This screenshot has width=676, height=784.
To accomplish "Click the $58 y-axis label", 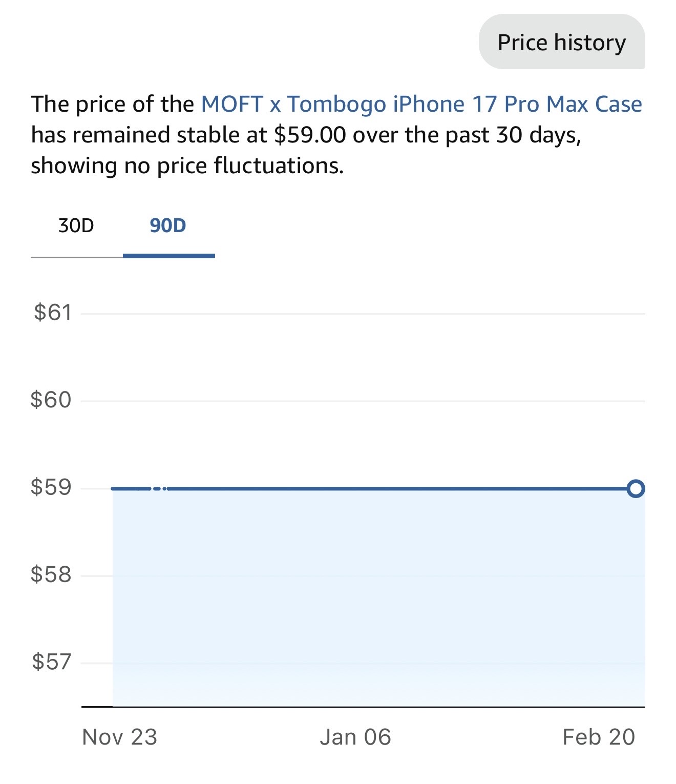I will 51,574.
